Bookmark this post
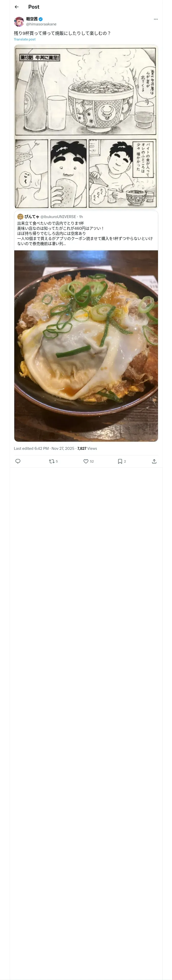172x980 pixels. (120, 461)
